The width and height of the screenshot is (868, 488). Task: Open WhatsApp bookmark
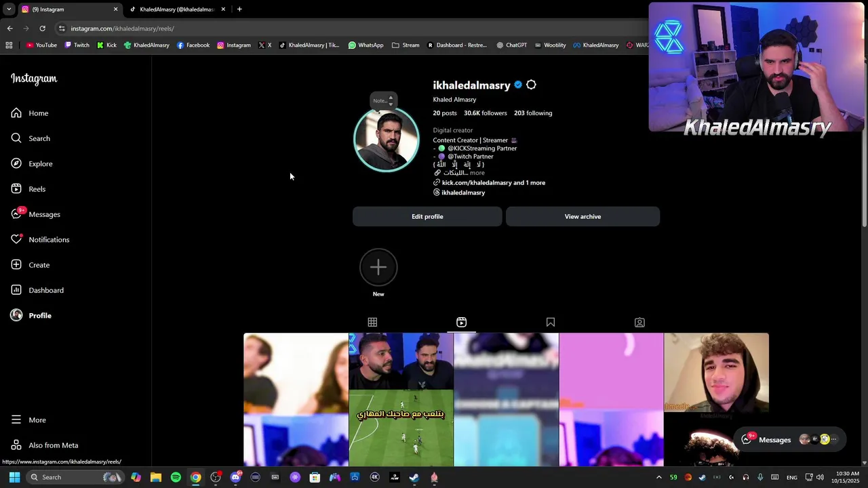coord(366,45)
